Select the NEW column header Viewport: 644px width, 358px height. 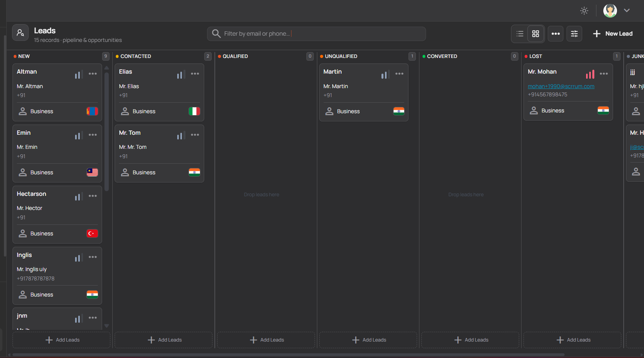point(24,56)
